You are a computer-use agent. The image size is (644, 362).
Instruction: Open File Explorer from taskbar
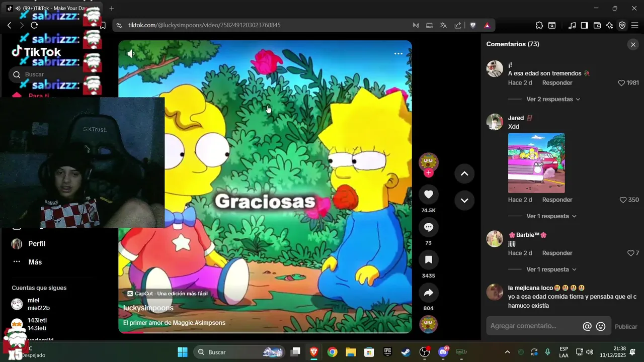click(351, 352)
